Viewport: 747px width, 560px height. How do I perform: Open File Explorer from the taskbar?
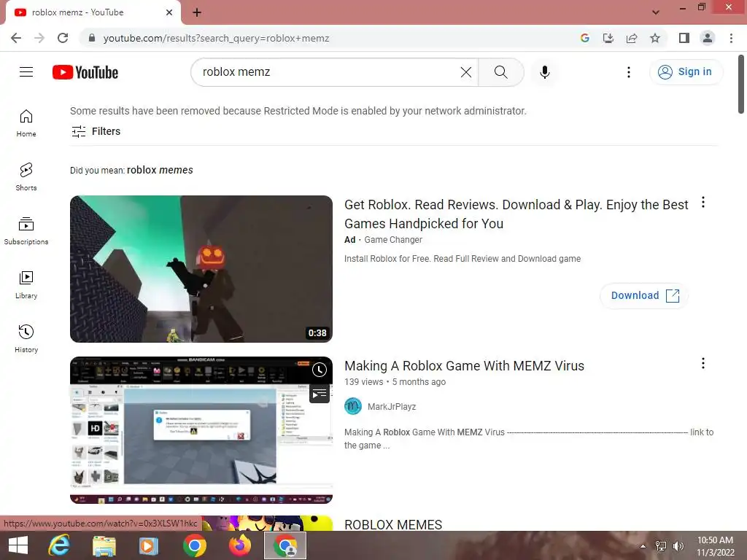[x=104, y=545]
